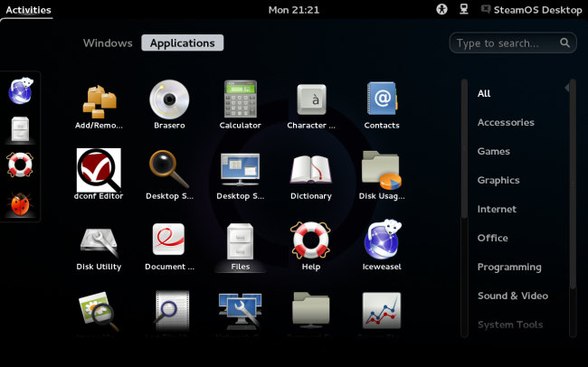
Task: Click the category list scrollbar
Action: coord(573,183)
